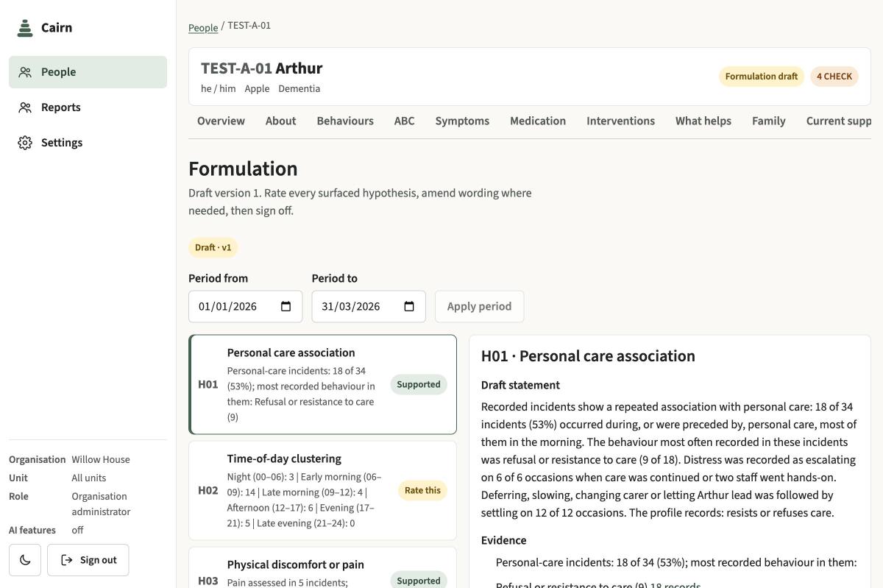Select the H02 Time-of-day clustering card
The width and height of the screenshot is (883, 588).
pyautogui.click(x=322, y=491)
